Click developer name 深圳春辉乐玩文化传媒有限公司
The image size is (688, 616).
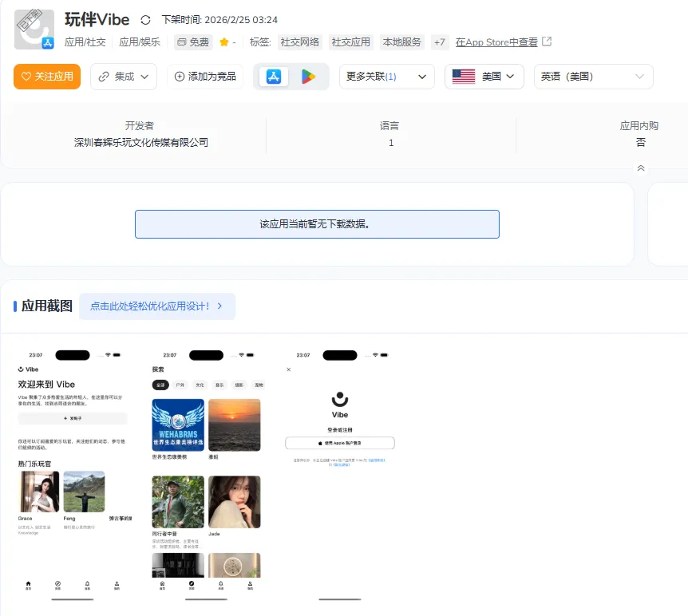click(x=140, y=143)
